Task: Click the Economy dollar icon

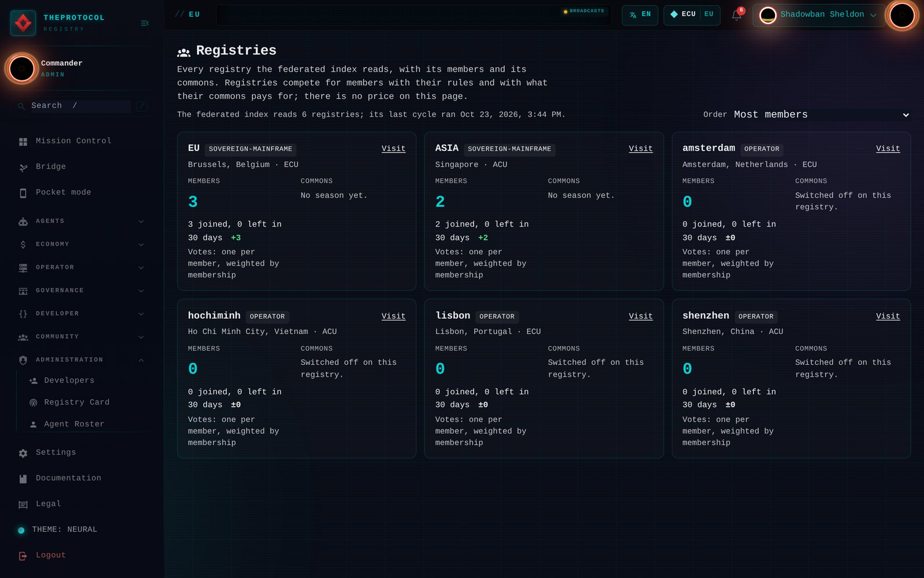Action: 23,244
